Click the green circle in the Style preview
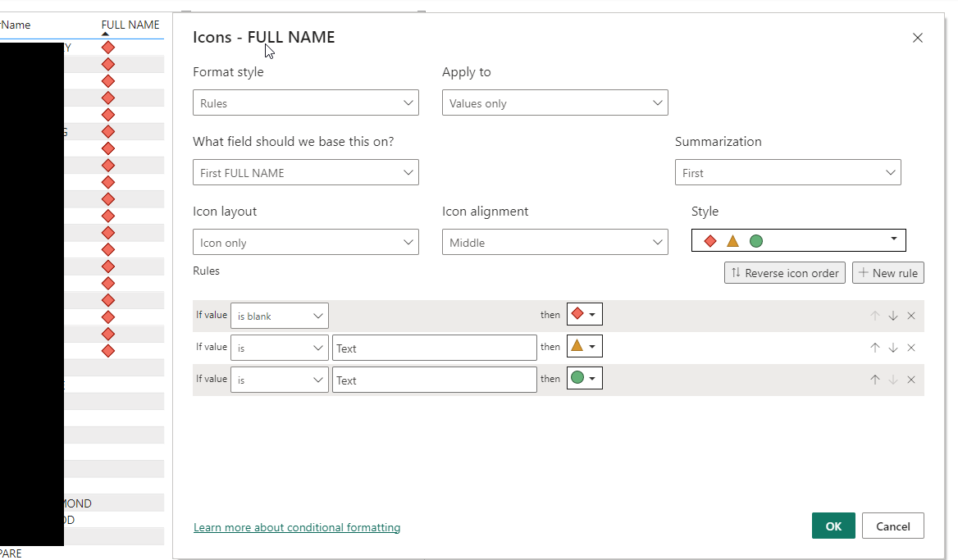 tap(755, 240)
